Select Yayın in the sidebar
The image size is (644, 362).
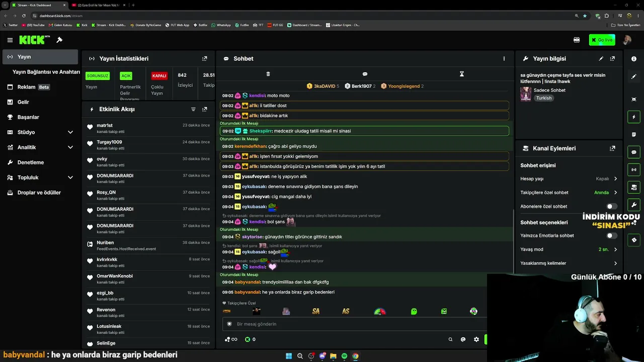(40, 57)
